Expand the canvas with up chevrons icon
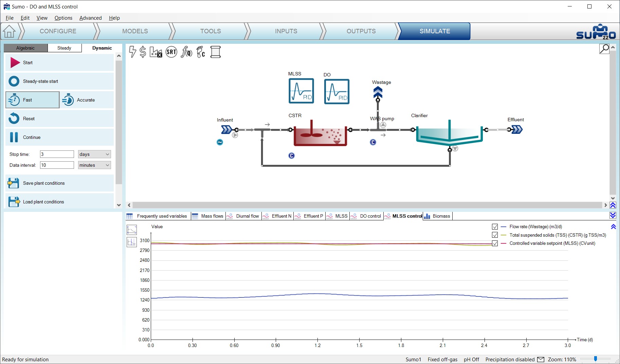 coord(613,205)
